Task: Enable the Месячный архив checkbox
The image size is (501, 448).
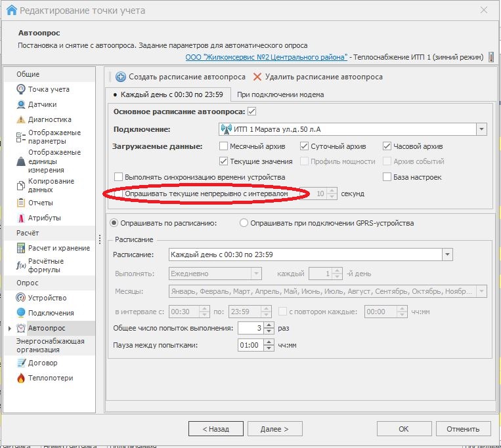Action: (x=224, y=146)
